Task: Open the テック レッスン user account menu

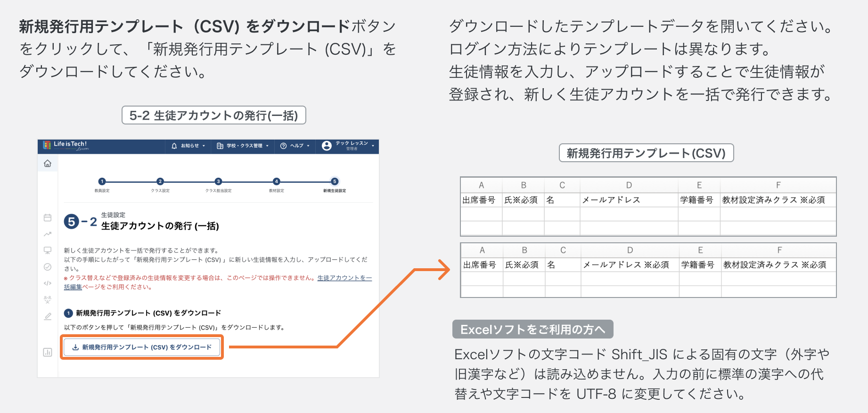Action: tap(348, 146)
